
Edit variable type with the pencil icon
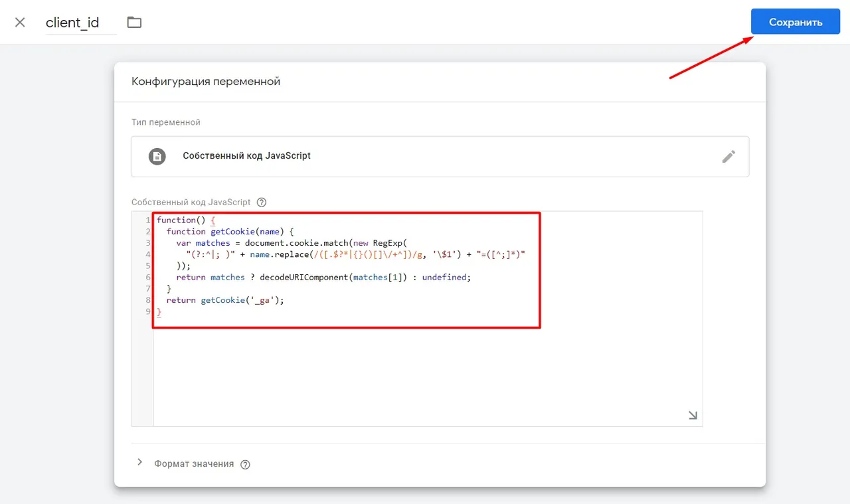click(728, 157)
